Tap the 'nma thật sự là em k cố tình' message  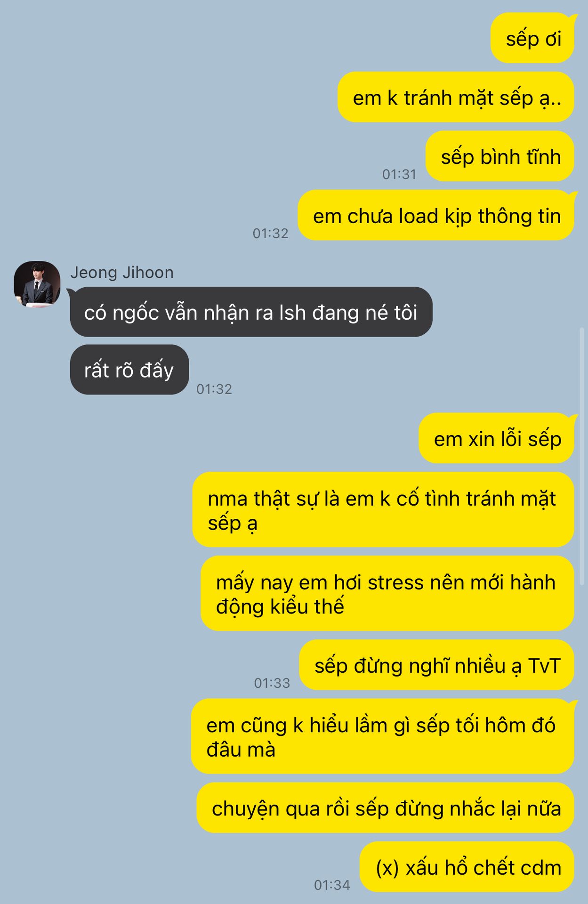tap(383, 510)
